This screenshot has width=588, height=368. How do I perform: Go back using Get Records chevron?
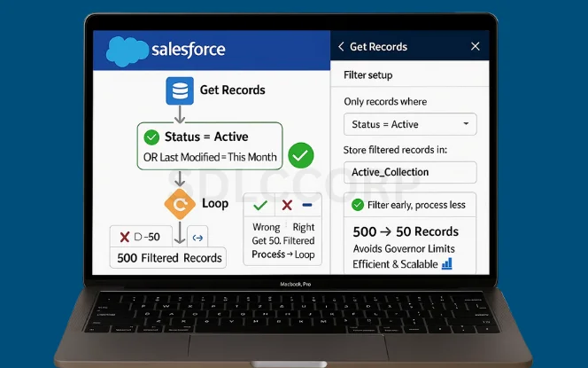coord(341,47)
